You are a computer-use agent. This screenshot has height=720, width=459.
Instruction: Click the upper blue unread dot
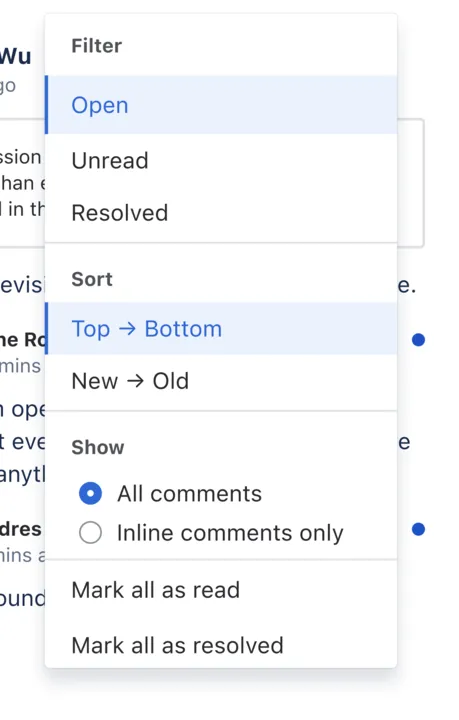click(418, 340)
